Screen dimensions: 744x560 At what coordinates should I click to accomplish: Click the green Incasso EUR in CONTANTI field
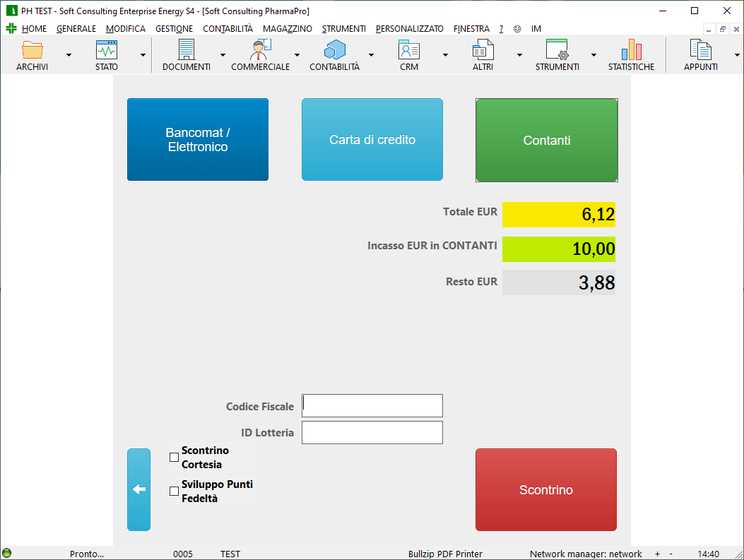click(x=559, y=249)
